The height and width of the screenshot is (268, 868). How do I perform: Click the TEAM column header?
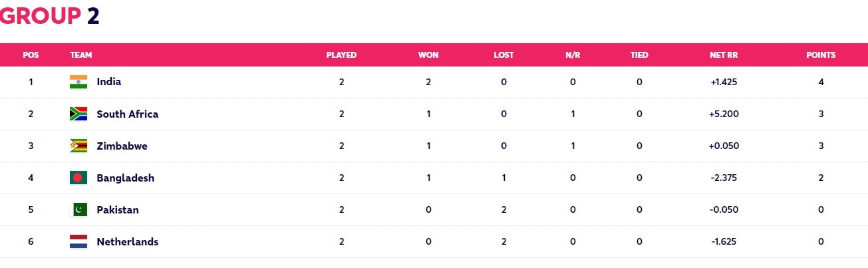pyautogui.click(x=81, y=55)
